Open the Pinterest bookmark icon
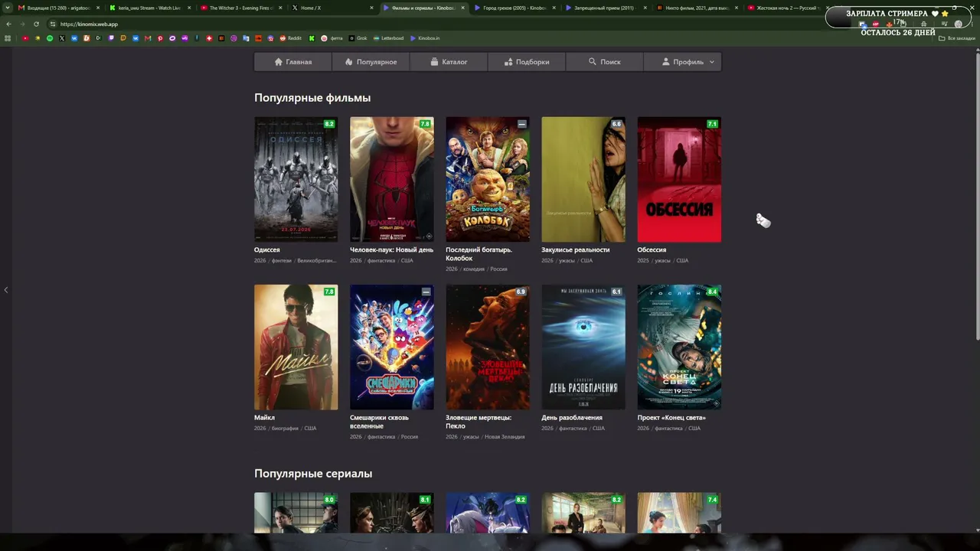The width and height of the screenshot is (980, 551). tap(160, 38)
